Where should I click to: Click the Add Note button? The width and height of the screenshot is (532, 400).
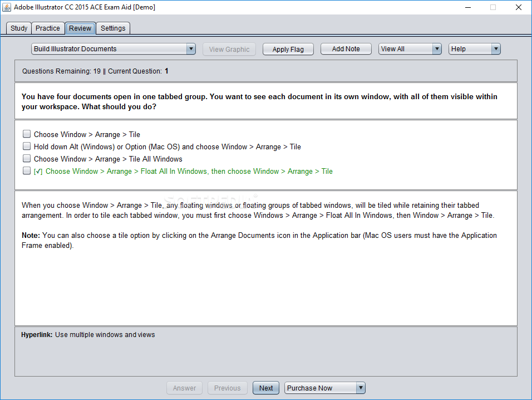click(x=346, y=49)
